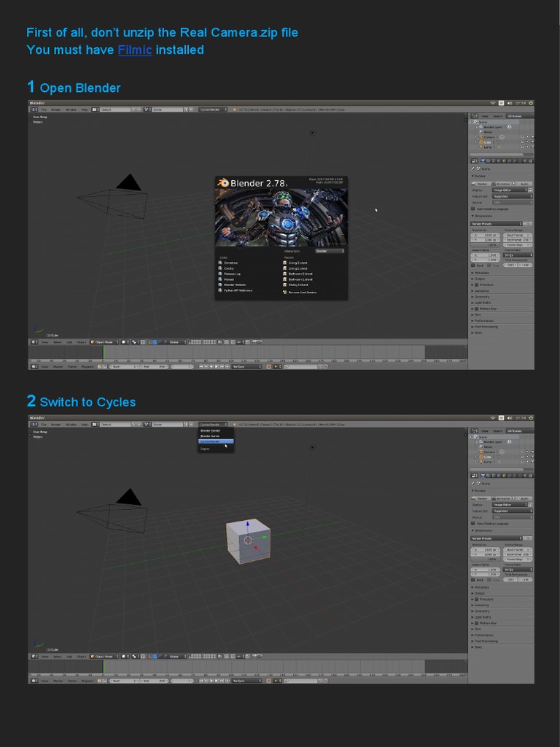Click 3D view editor type icon, step 1
The image size is (560, 747).
[34, 342]
